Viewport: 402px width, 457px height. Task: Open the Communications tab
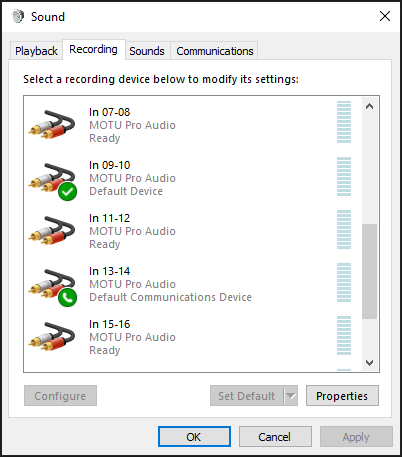click(215, 51)
